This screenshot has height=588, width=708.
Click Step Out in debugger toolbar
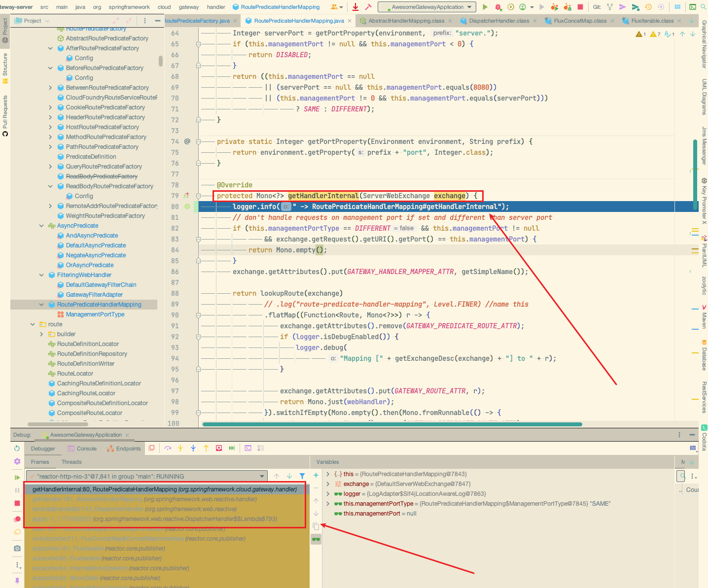(206, 448)
